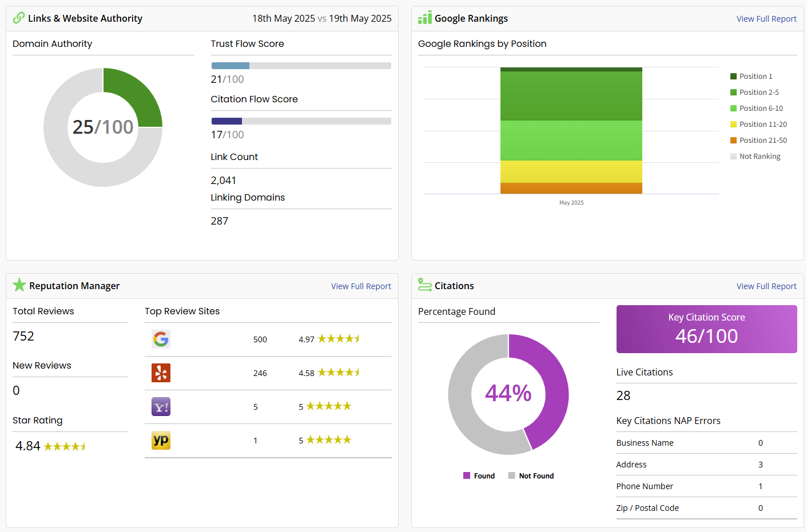View full report for Reputation Manager
807x532 pixels.
[x=361, y=286]
